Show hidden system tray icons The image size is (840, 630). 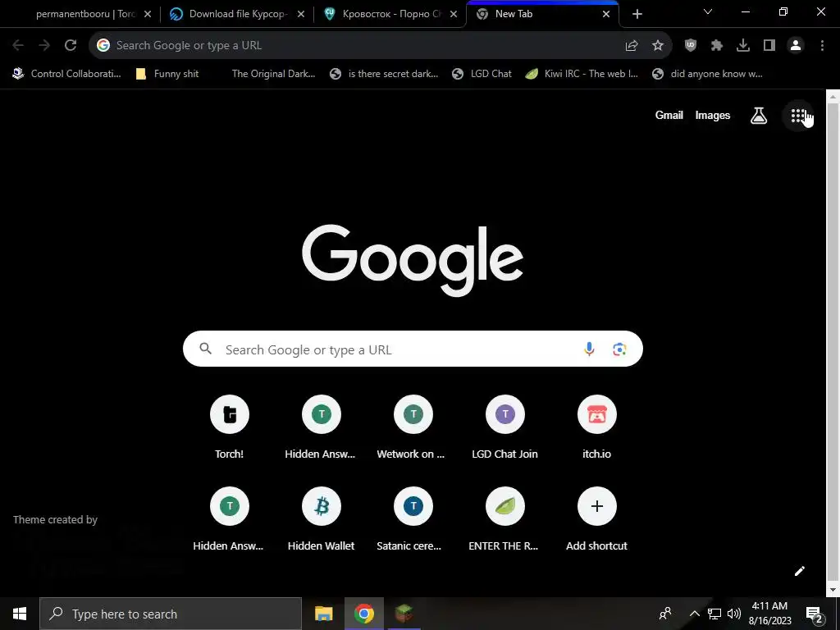[x=694, y=614]
